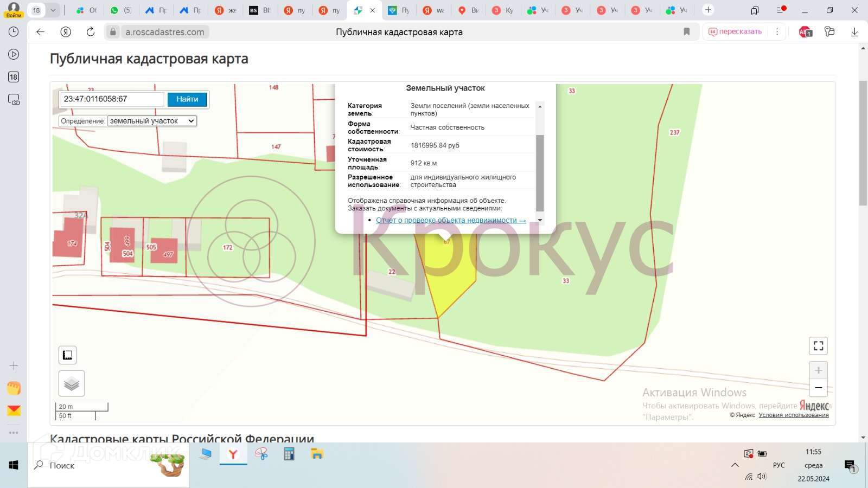Open 'Отчет о проверке объекта недвижимости' link

click(451, 220)
